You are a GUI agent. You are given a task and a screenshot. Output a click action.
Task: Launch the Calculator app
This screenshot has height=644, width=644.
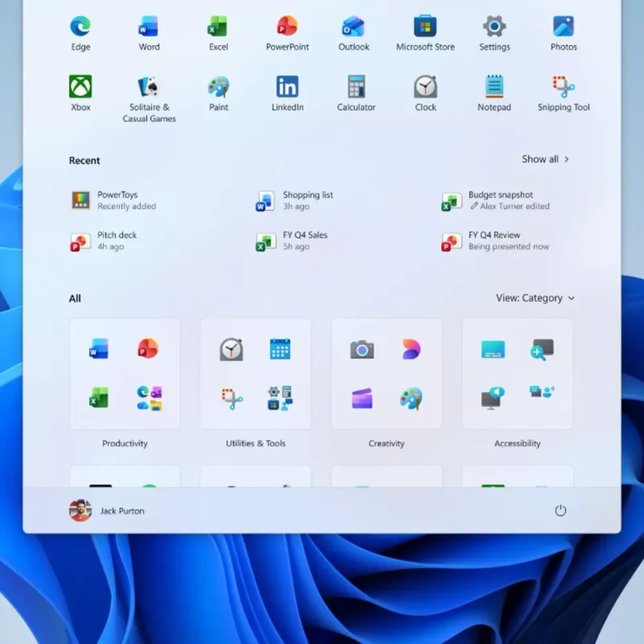[356, 93]
